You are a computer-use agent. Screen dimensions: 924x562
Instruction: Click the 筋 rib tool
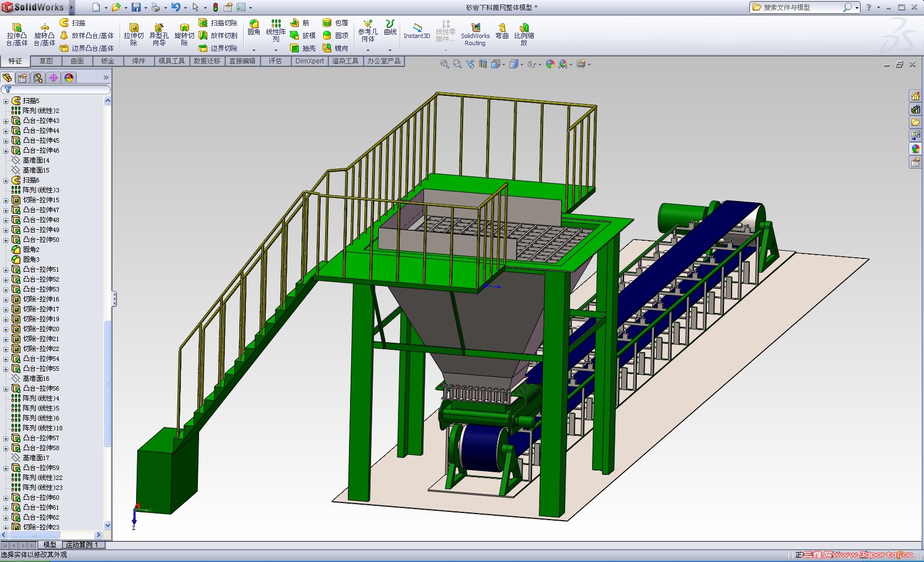pyautogui.click(x=300, y=23)
